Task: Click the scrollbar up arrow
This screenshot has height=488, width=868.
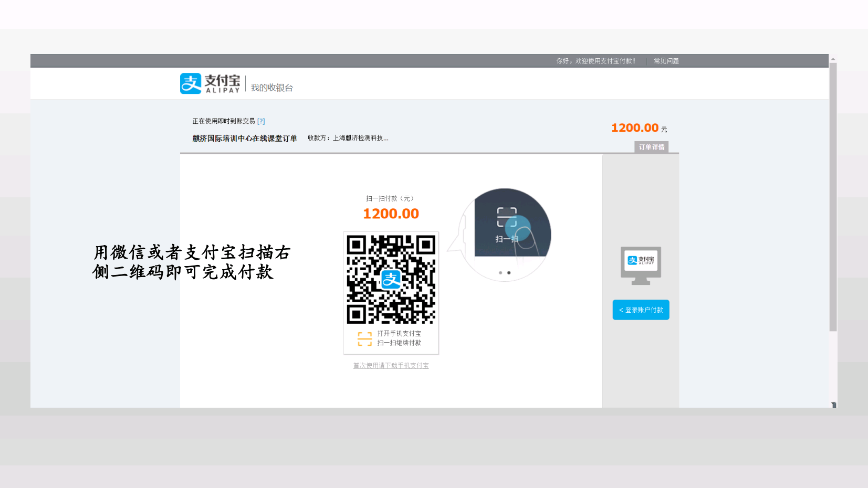Action: point(833,59)
